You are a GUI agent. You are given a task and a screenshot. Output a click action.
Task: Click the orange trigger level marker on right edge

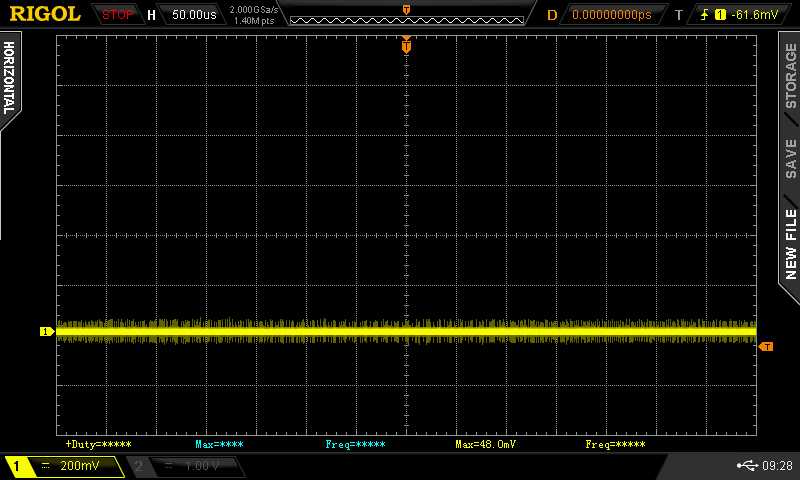tap(766, 346)
